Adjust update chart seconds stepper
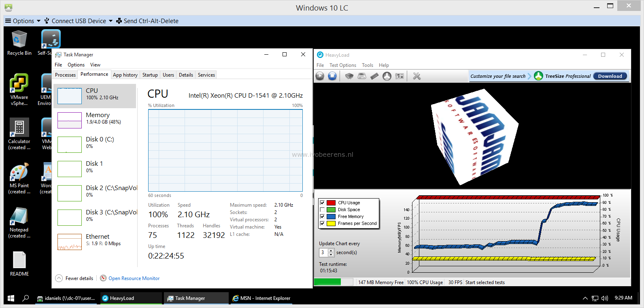The image size is (644, 308). point(331,252)
